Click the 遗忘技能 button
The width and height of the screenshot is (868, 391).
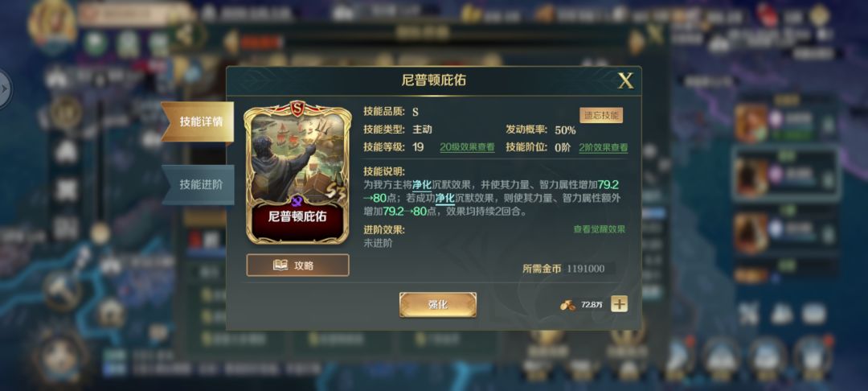pos(601,115)
